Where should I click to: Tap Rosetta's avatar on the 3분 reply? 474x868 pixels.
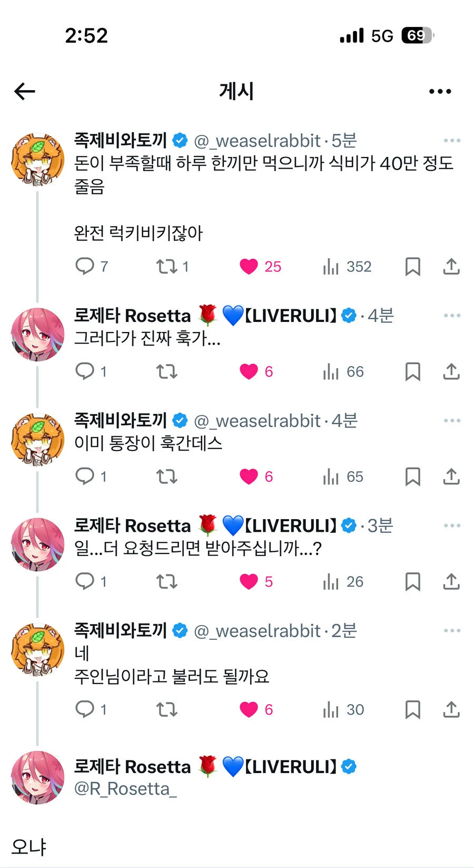[37, 544]
